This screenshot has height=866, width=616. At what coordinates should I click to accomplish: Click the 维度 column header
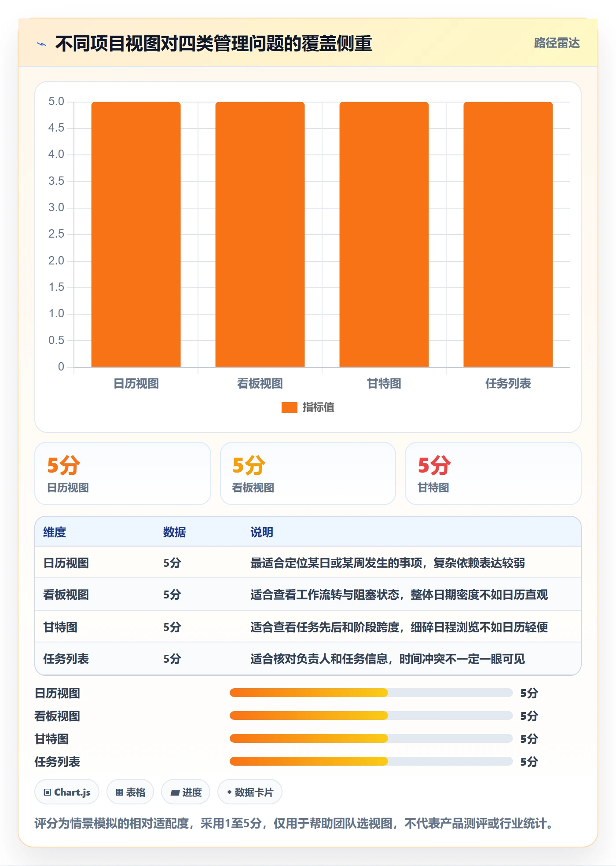[55, 532]
